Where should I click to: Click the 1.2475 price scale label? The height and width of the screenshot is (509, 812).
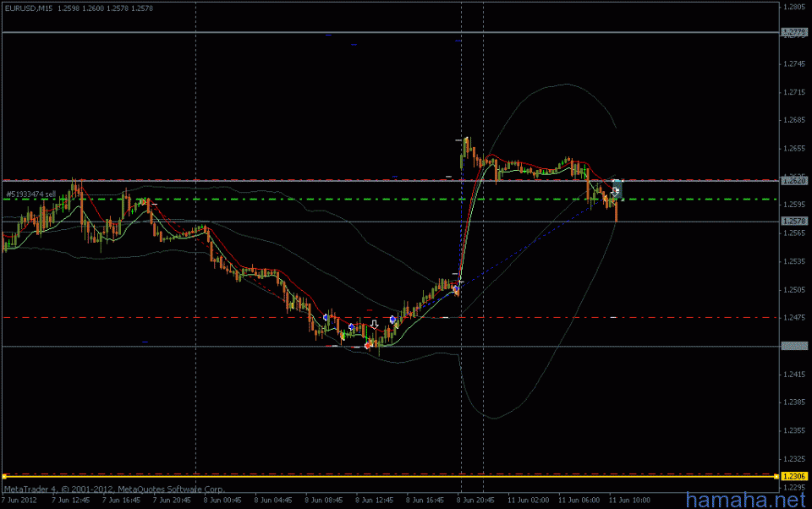click(x=794, y=317)
